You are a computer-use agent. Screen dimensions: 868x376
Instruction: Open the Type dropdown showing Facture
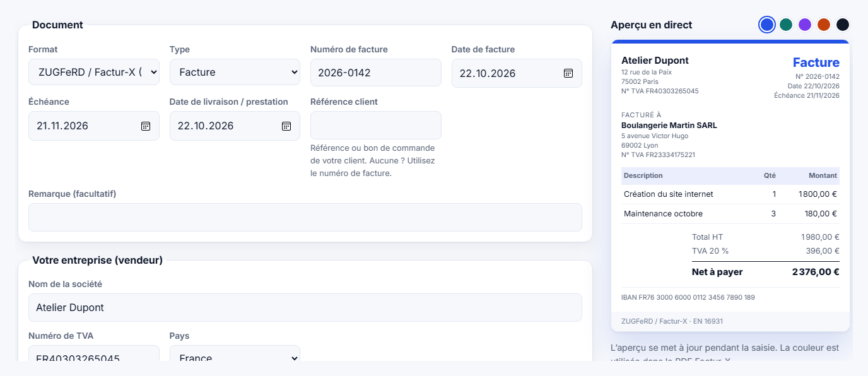[x=235, y=72]
